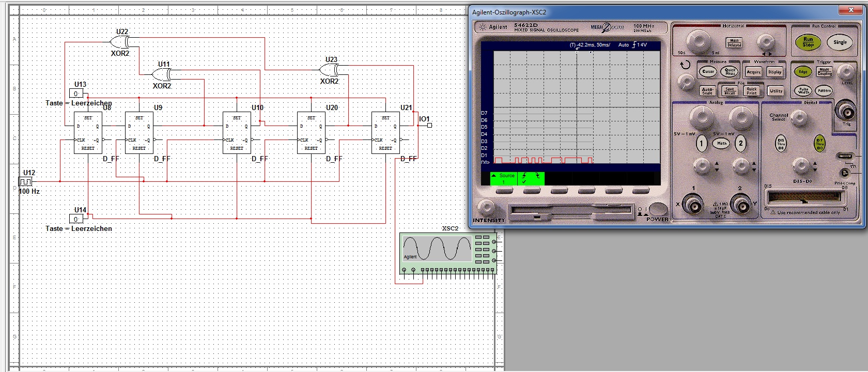Image resolution: width=868 pixels, height=372 pixels.
Task: Select the Pattern trigger button
Action: [824, 91]
